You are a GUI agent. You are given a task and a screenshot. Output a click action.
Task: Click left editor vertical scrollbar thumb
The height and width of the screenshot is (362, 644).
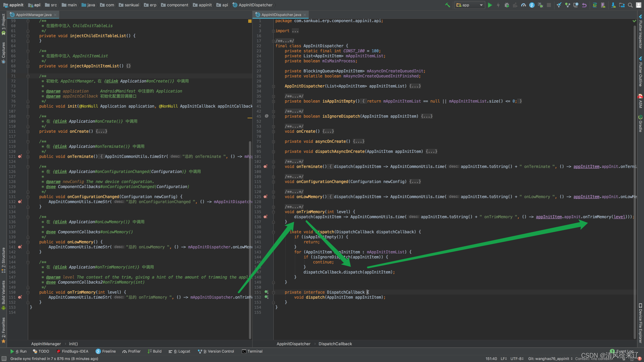tap(250, 240)
